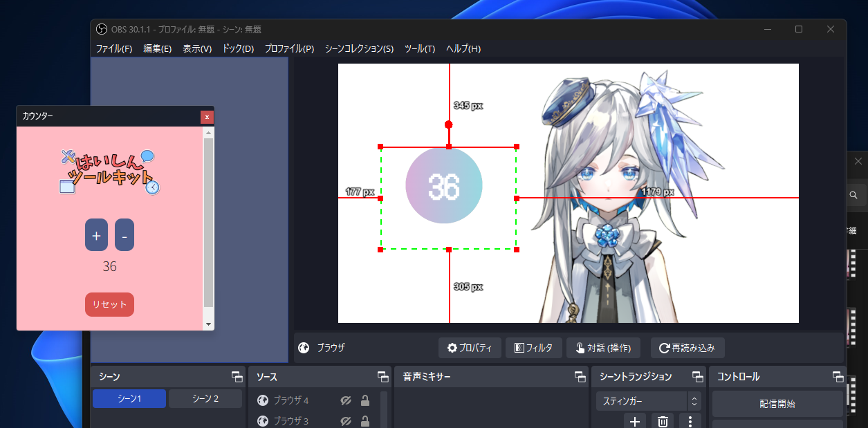Click the 音声ミキサー panel pop-out control
The image size is (868, 428).
[580, 377]
